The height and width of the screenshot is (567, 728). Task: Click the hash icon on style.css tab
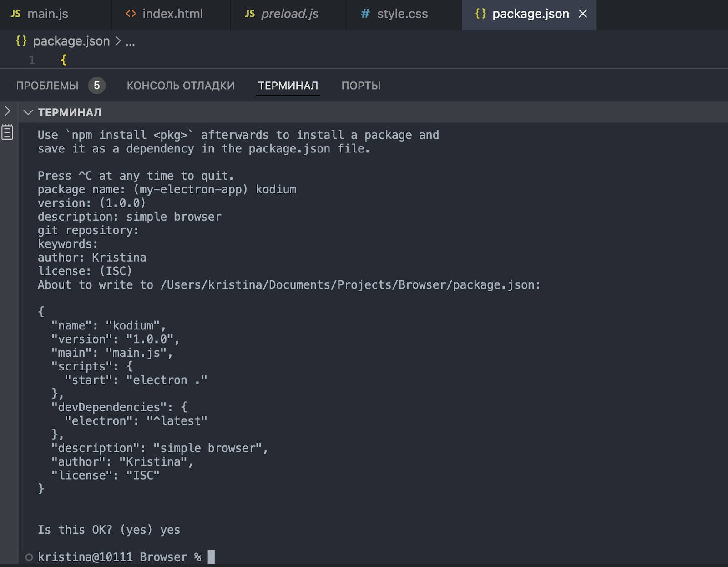(365, 14)
